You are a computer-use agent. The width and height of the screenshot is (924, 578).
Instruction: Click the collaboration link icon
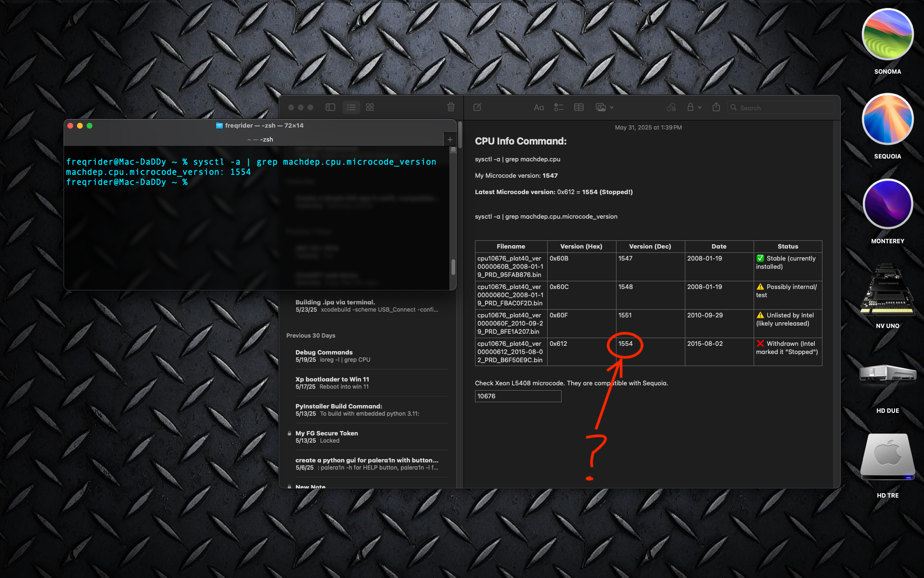click(671, 107)
